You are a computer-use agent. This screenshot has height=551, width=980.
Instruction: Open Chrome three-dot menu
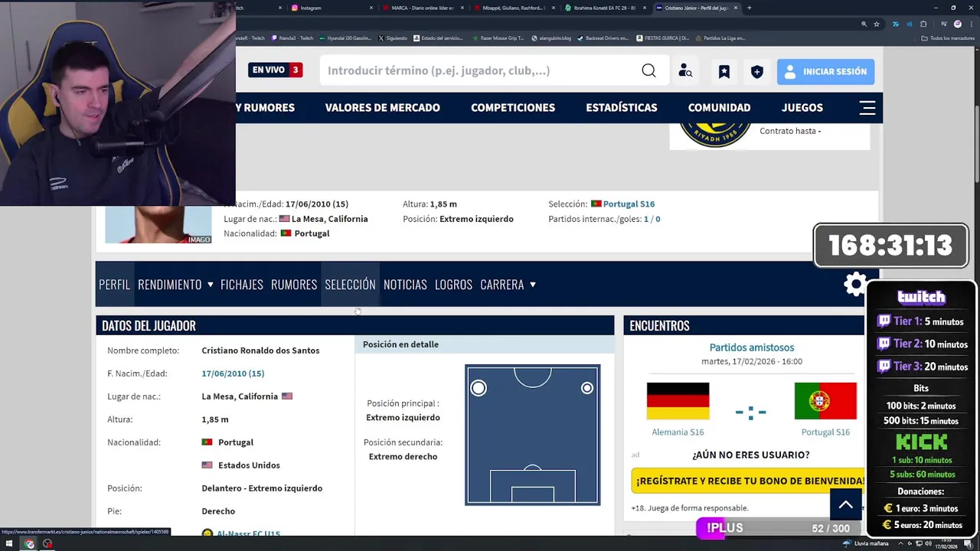[x=971, y=24]
